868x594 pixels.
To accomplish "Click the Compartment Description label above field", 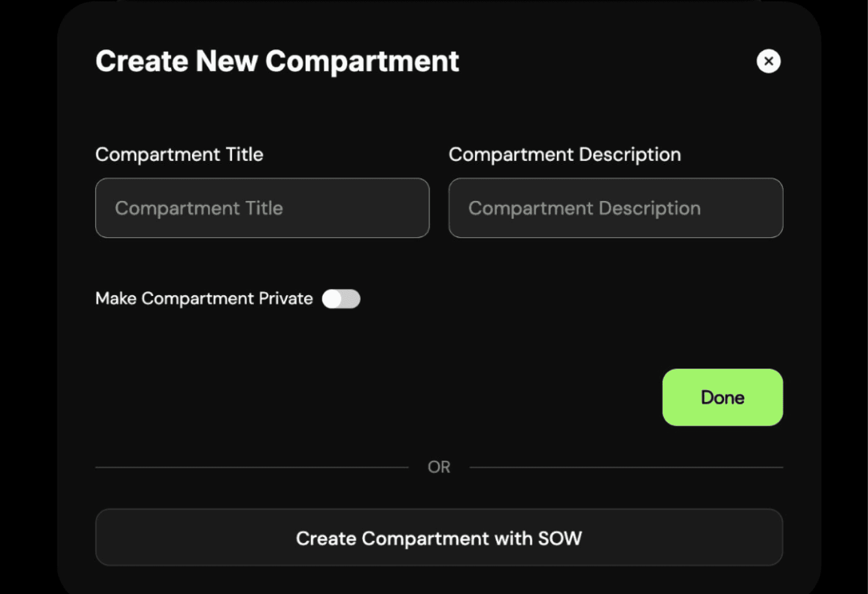I will click(x=564, y=154).
